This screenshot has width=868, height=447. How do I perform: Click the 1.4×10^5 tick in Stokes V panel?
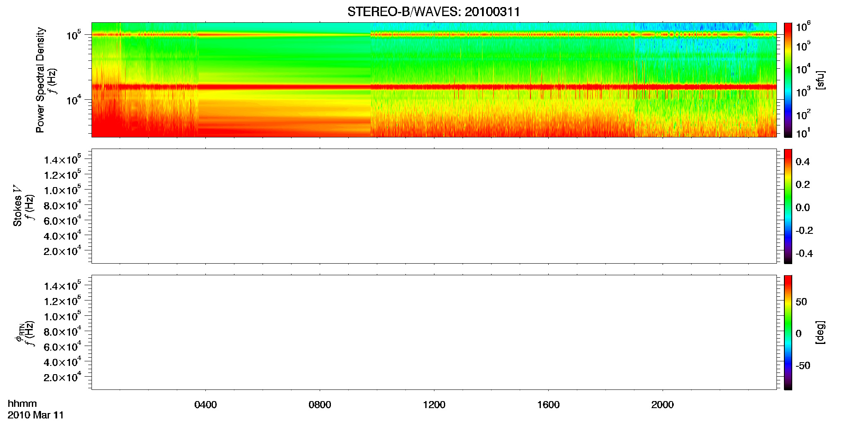63,159
